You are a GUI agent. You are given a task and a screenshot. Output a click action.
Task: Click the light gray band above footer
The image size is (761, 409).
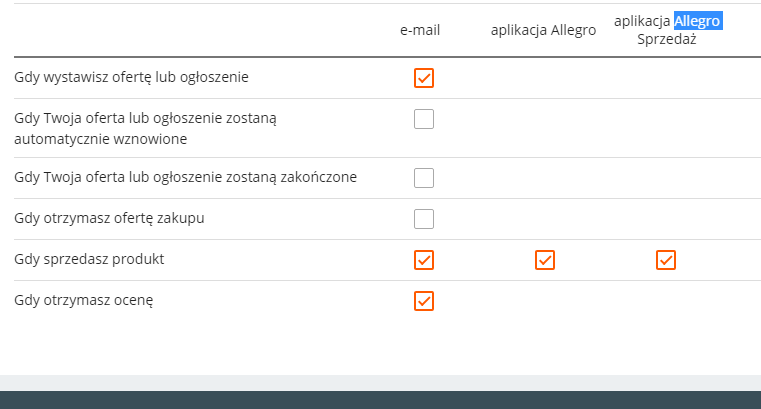380,382
